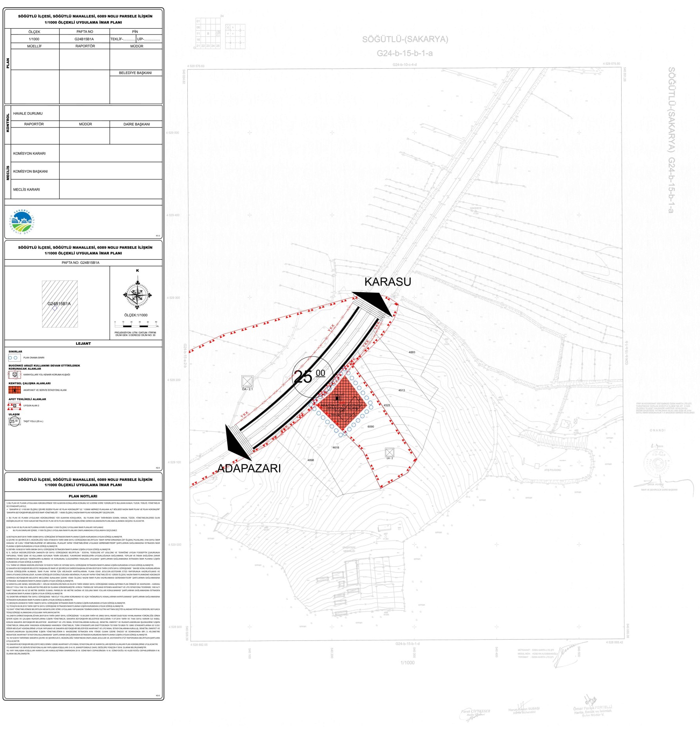The height and width of the screenshot is (753, 700).
Task: Click parcel number 4883 on the map
Action: [x=412, y=352]
